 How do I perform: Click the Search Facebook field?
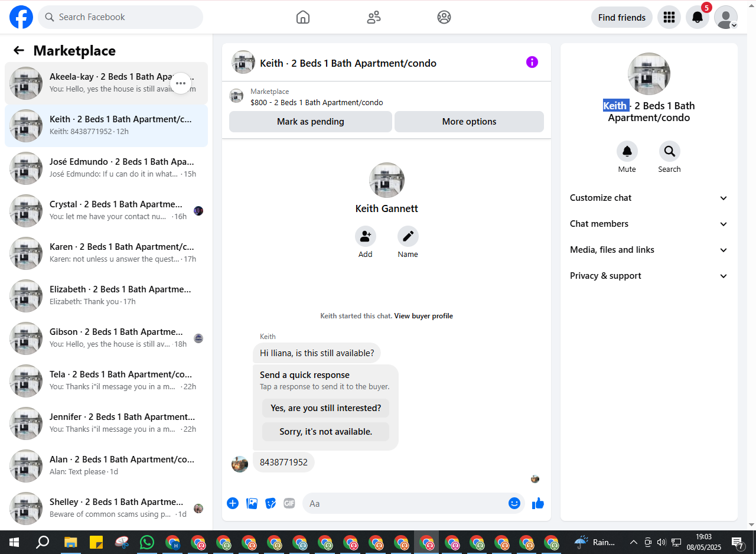coord(120,17)
